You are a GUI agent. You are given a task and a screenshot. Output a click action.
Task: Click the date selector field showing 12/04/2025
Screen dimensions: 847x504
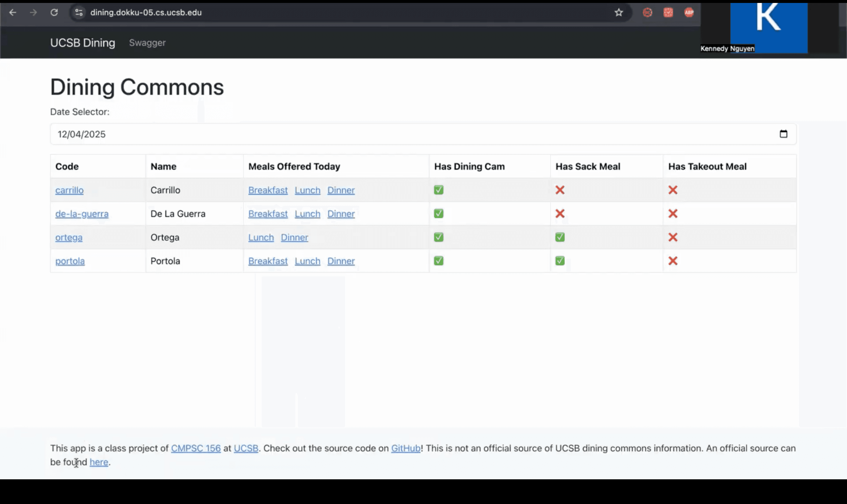pos(423,134)
